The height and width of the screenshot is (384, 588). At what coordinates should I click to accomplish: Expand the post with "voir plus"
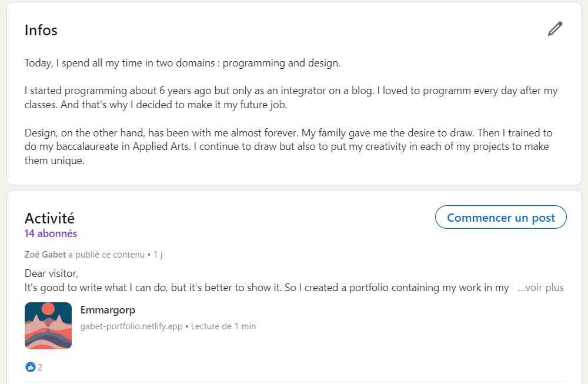pyautogui.click(x=542, y=288)
